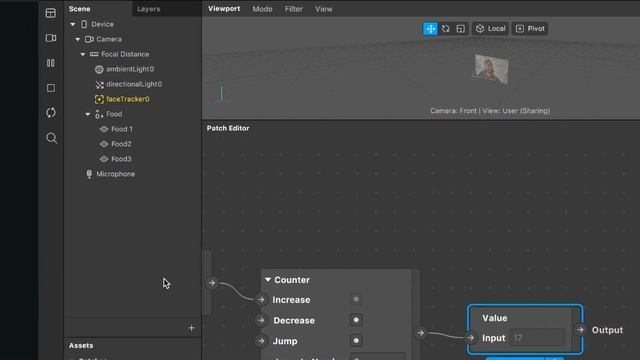Select ambientLight0 in the scene tree

click(x=130, y=69)
